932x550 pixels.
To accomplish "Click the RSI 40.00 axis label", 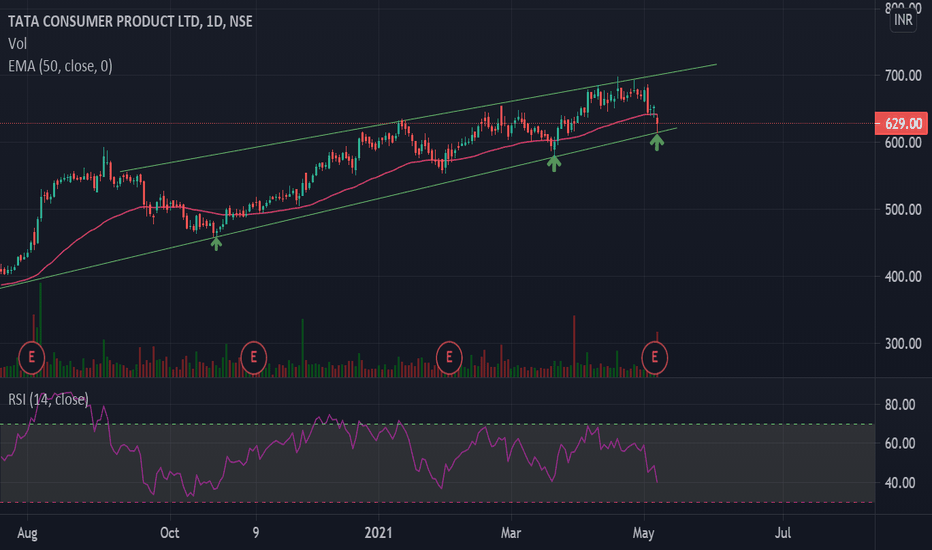I will (900, 482).
